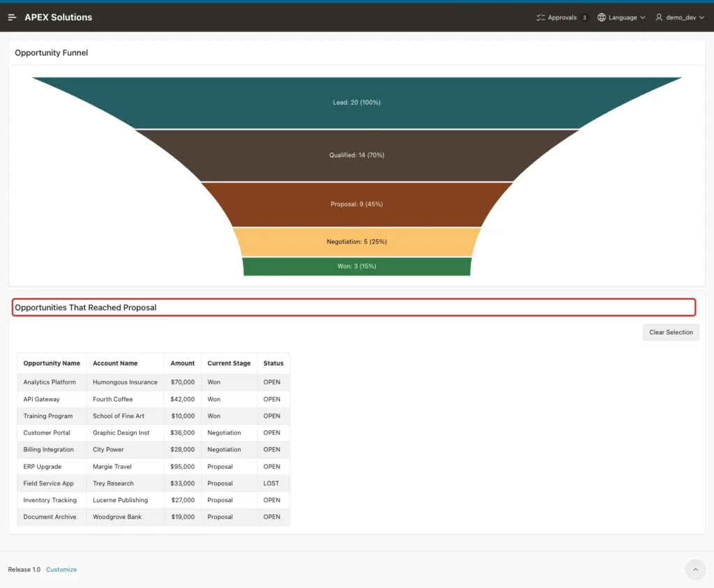Select the Proposal funnel segment
The height and width of the screenshot is (588, 714).
(356, 204)
